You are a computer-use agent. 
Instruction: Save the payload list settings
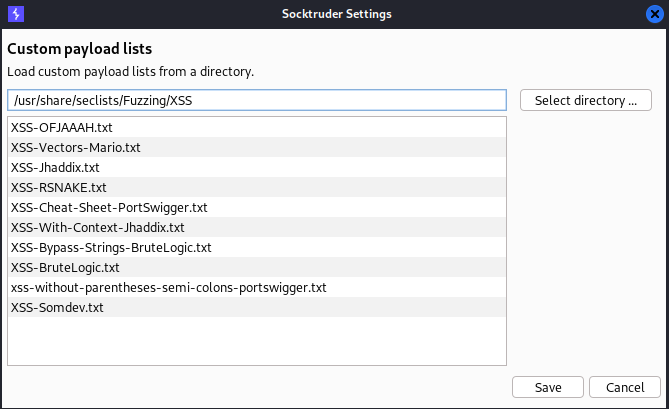tap(547, 387)
